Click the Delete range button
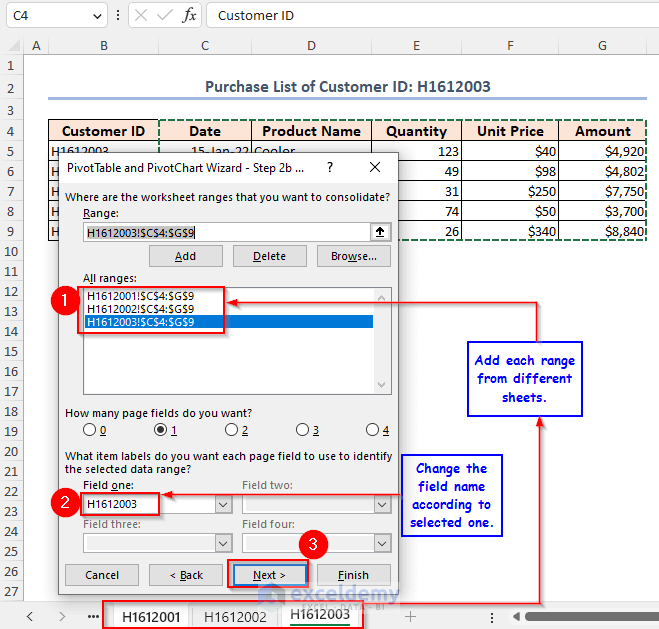 point(269,256)
